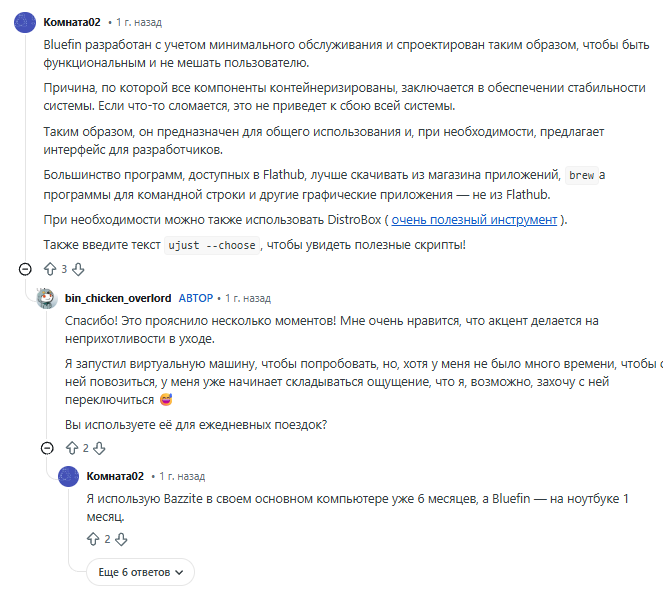663x593 pixels.
Task: Open bin_chicken_overlord's user profile name
Action: (118, 298)
